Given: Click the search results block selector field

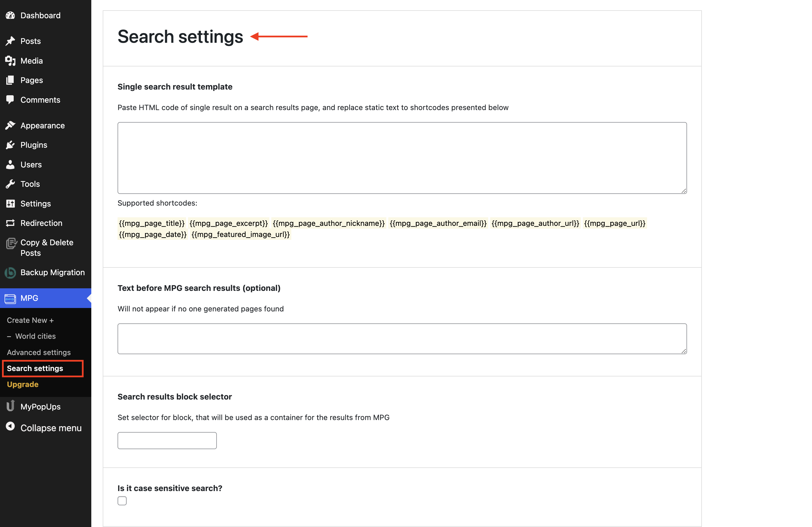Looking at the screenshot, I should [167, 440].
